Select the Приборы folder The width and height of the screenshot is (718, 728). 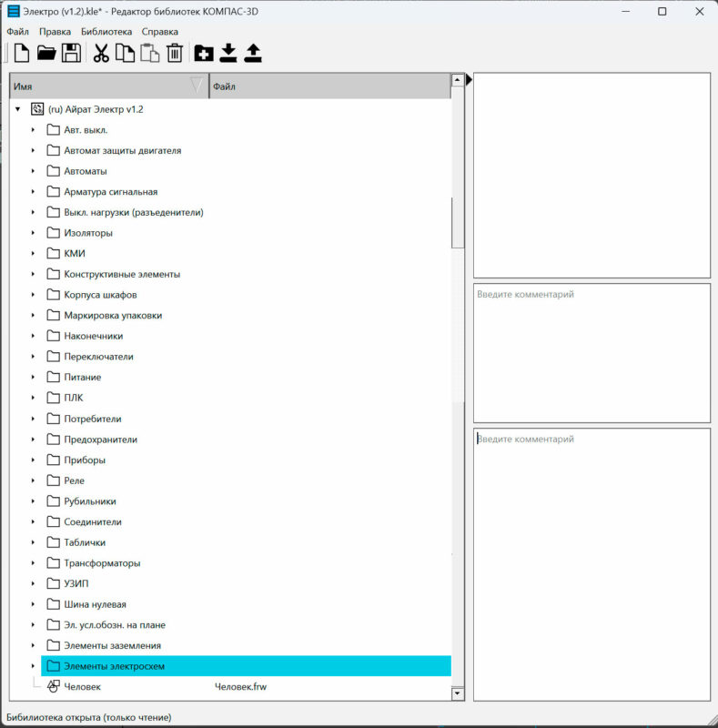(85, 460)
